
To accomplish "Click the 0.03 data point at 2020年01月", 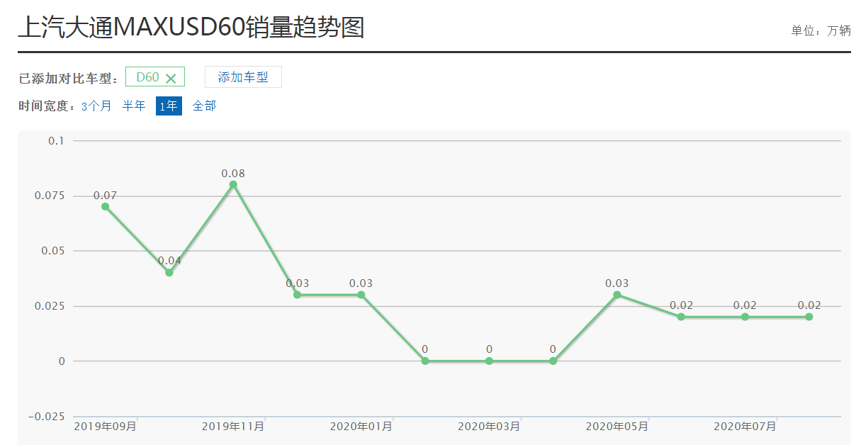I will 361,295.
